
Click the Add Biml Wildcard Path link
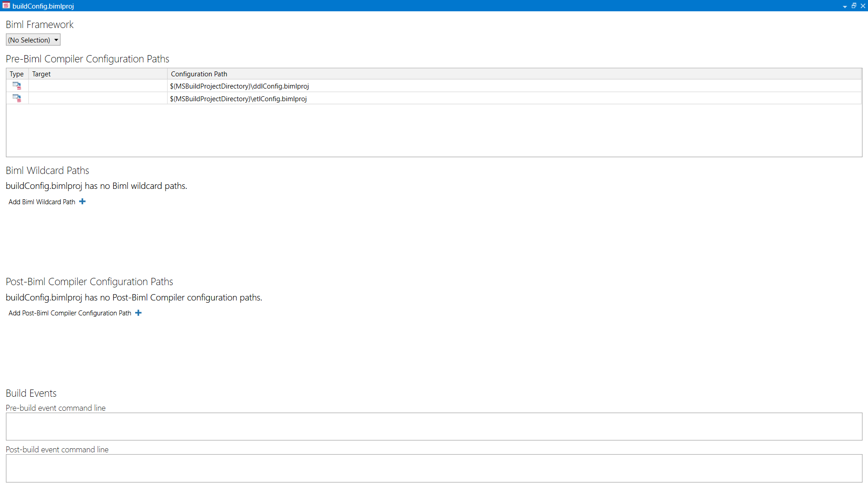41,202
